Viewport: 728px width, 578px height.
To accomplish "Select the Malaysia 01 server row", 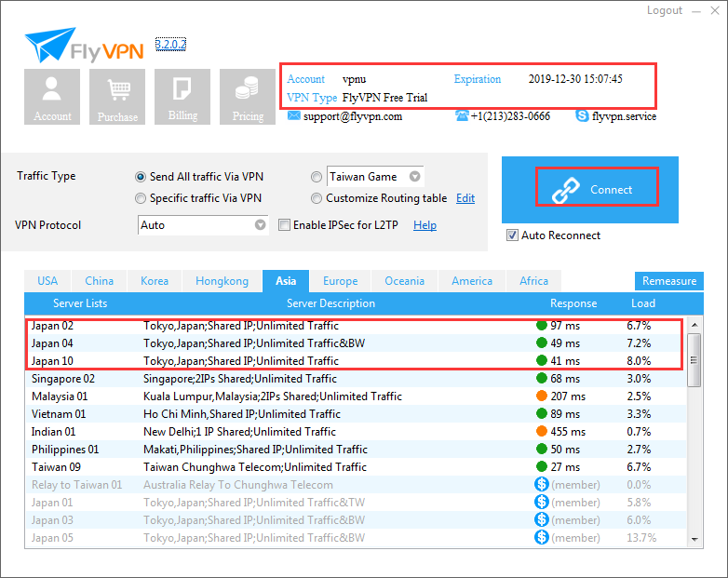I will pyautogui.click(x=356, y=396).
